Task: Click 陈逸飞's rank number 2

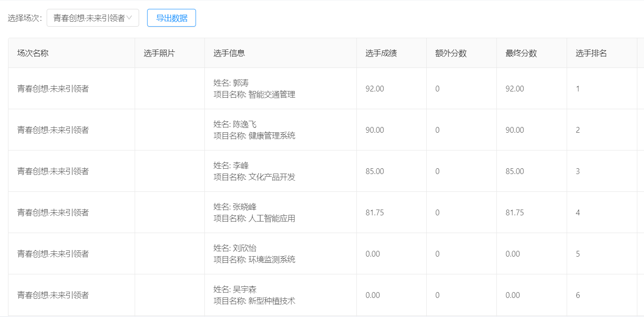Action: coord(578,130)
